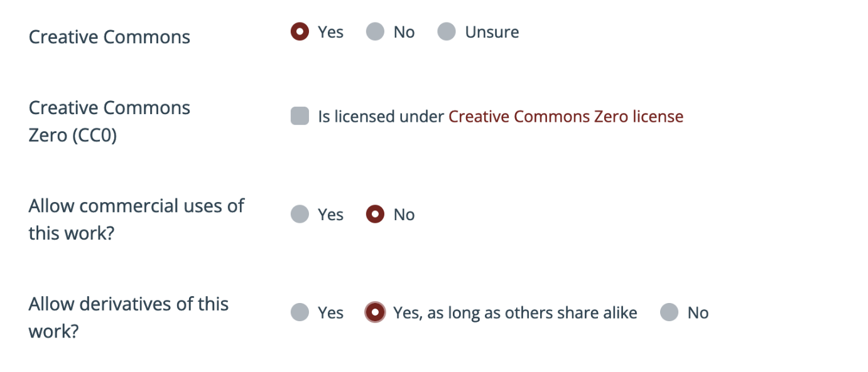
Task: Click the "No" text in derivatives row
Action: pos(698,312)
